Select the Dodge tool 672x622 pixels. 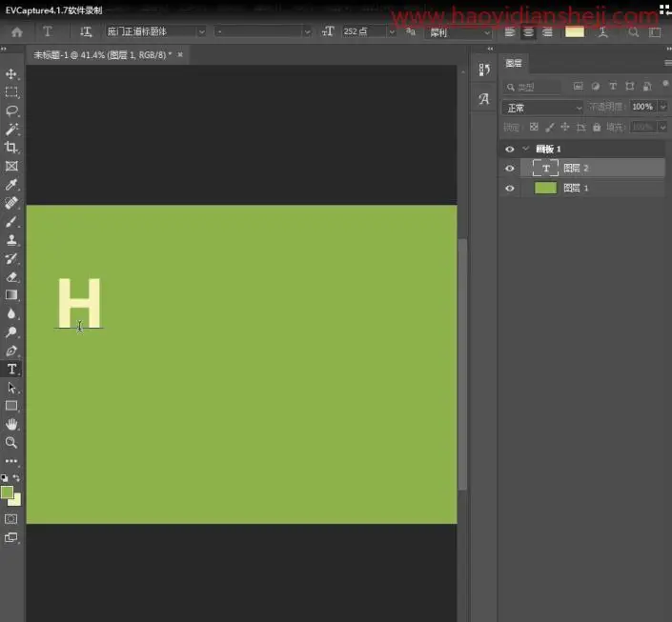[11, 332]
